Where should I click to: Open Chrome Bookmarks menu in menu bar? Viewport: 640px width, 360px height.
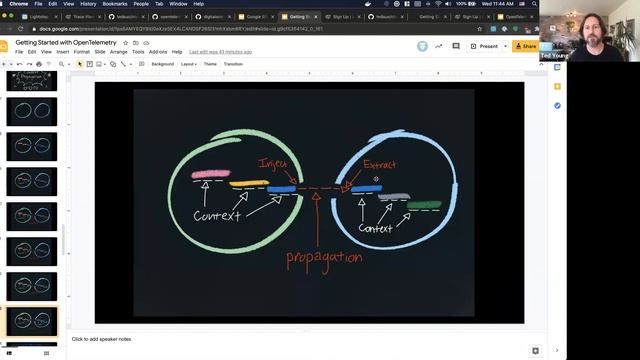115,4
